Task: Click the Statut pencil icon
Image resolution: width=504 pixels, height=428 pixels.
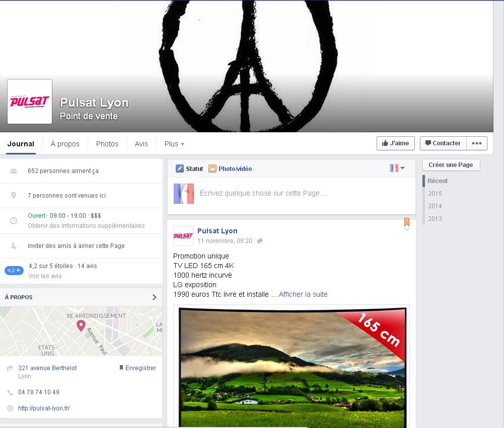Action: tap(180, 168)
